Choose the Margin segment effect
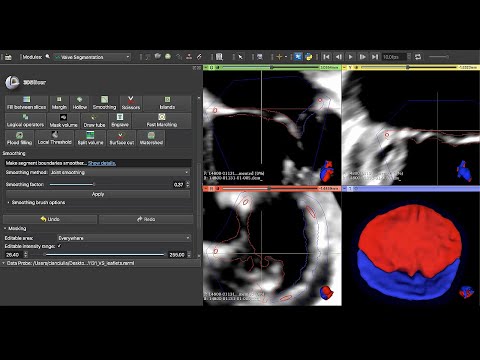480x360 pixels. point(59,103)
